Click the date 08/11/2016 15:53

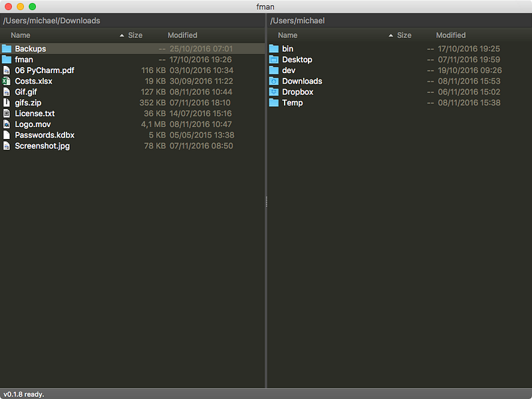469,81
